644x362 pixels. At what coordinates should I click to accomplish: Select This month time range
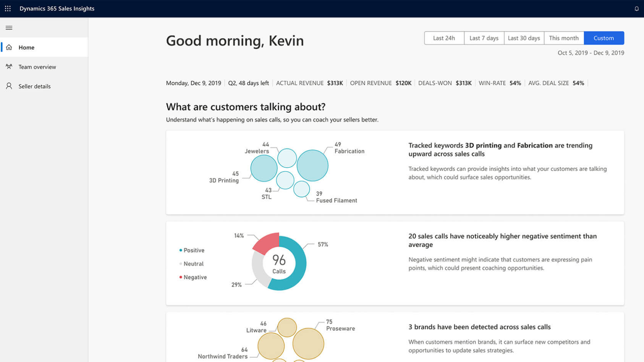pos(564,38)
